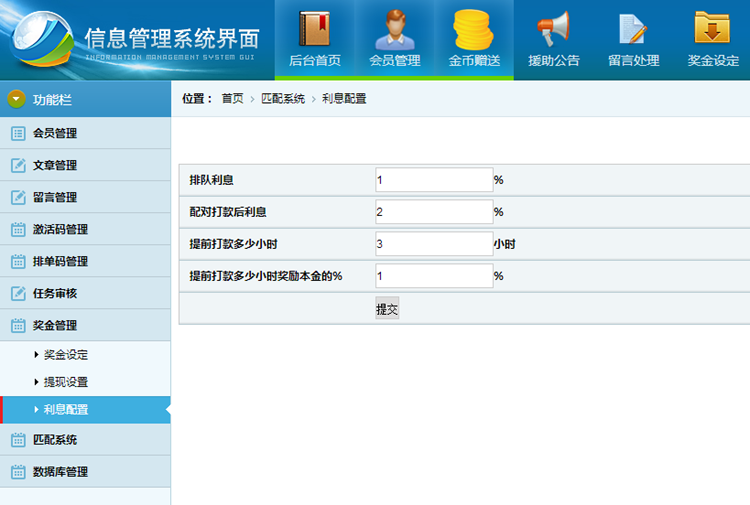Click list icon beside sidebar 会员管理

[x=18, y=133]
